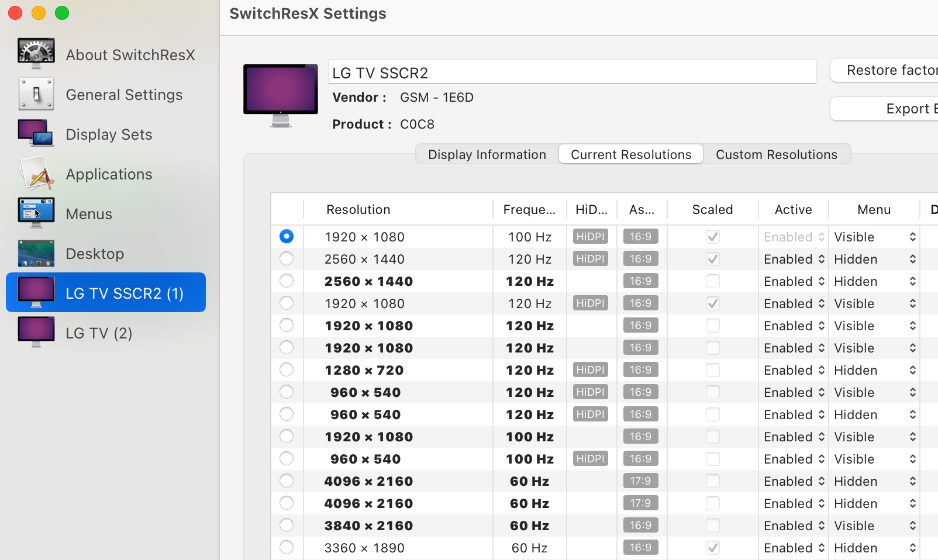The height and width of the screenshot is (560, 938).
Task: Open Menu dropdown for 3360 × 1890 row
Action: [x=875, y=548]
